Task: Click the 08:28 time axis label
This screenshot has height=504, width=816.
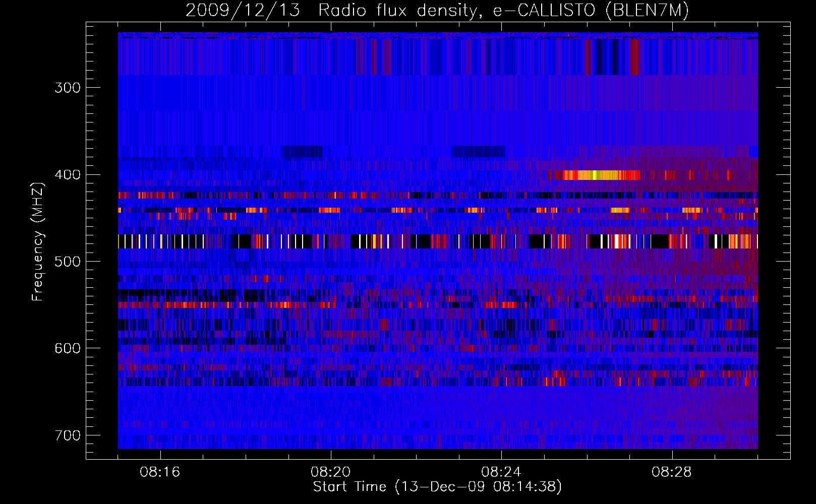Action: click(672, 472)
